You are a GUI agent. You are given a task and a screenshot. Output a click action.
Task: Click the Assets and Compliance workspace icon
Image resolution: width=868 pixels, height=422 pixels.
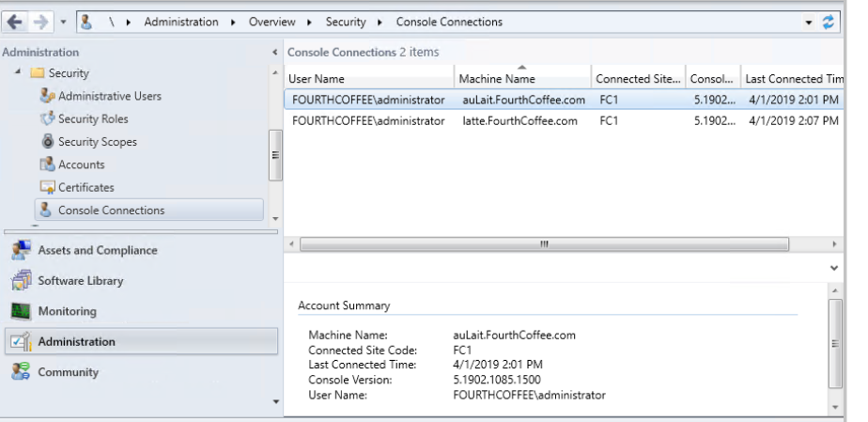click(x=21, y=250)
